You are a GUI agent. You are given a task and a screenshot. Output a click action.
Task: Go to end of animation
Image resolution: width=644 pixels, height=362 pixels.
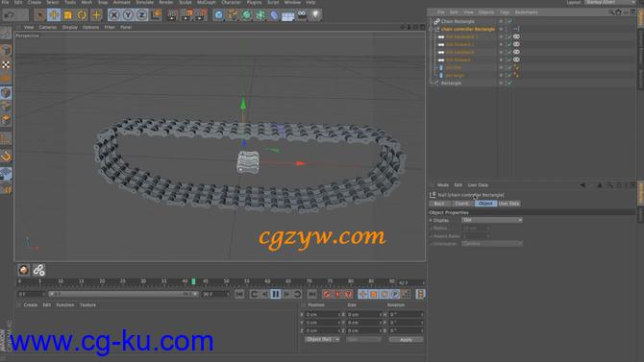click(312, 294)
